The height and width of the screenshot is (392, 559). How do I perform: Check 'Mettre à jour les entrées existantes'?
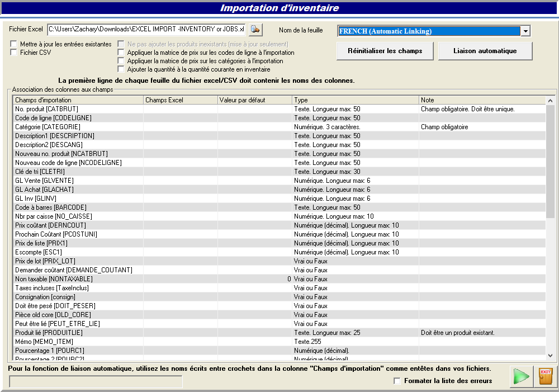(x=13, y=44)
